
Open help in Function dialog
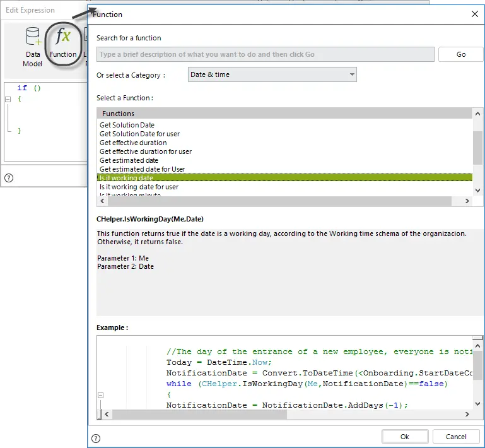[x=96, y=438]
